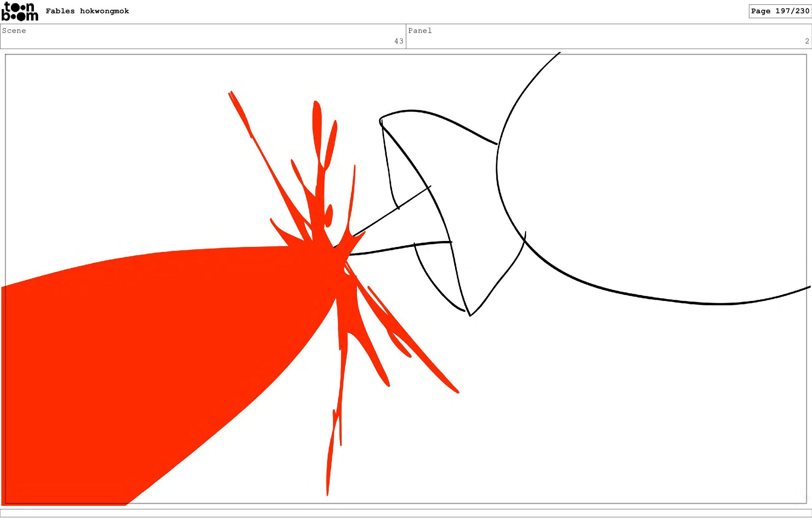Click the Page 197/230 indicator box
This screenshot has width=812, height=525.
click(779, 11)
